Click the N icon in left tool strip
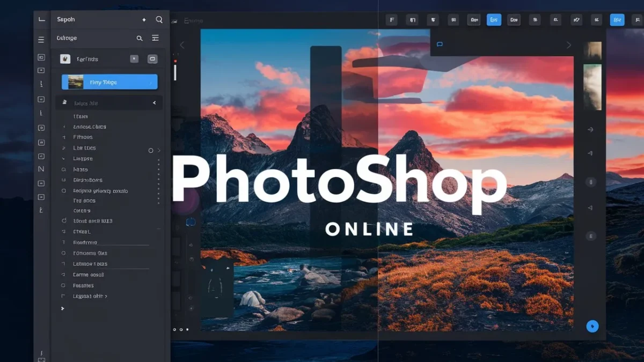 coord(41,169)
